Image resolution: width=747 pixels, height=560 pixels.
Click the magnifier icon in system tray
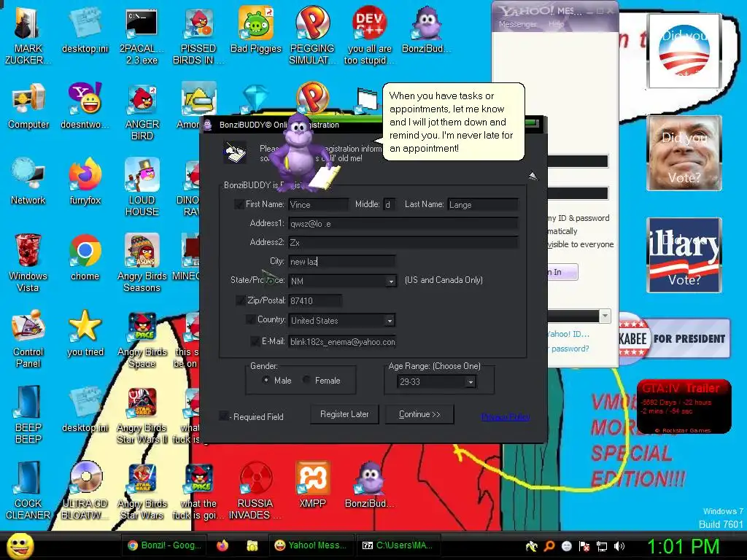[549, 545]
